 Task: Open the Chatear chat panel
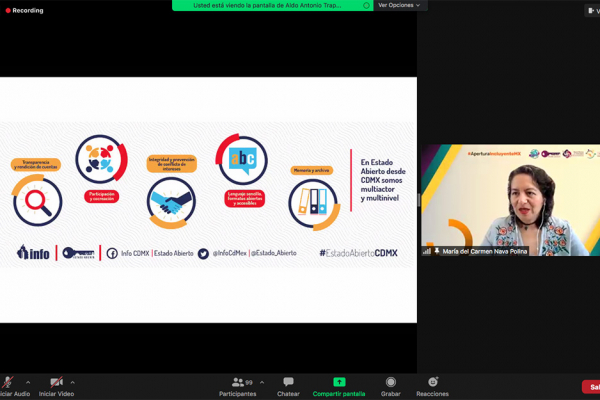point(288,387)
